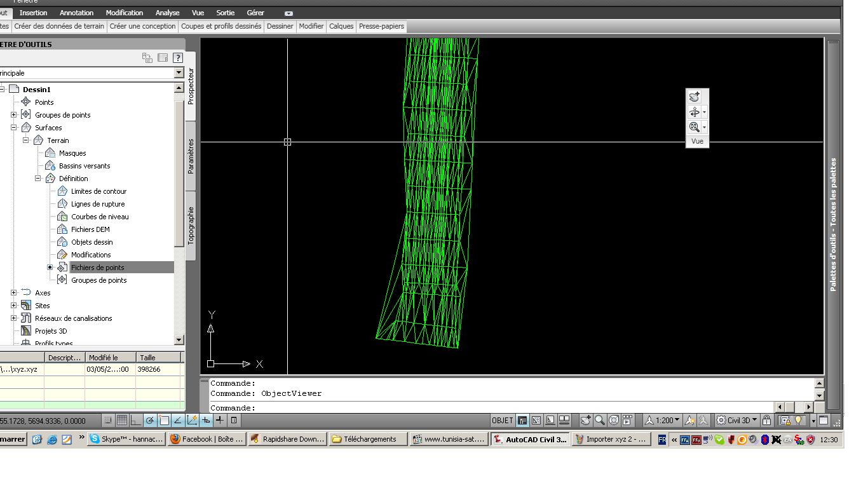
Task: Toggle polar tracking status button
Action: pos(150,420)
